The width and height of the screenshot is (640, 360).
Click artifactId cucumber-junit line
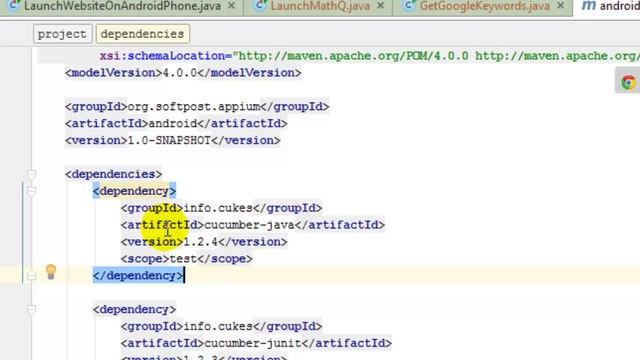[x=256, y=343]
